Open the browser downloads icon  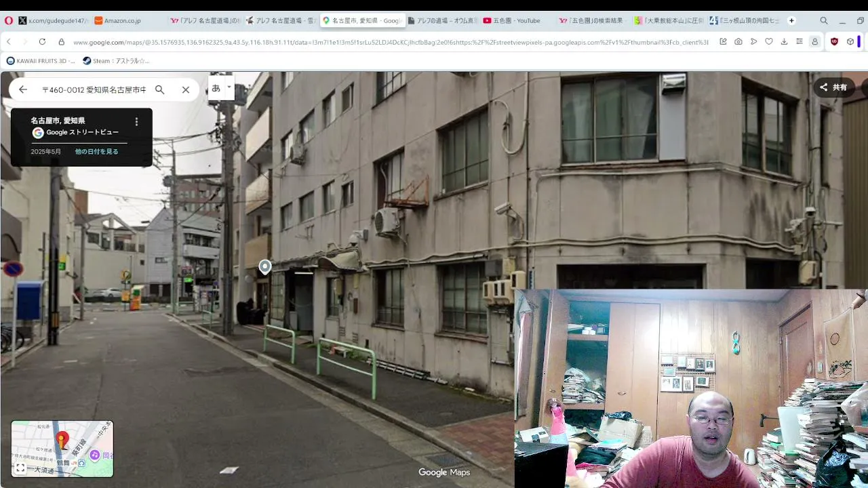point(784,42)
